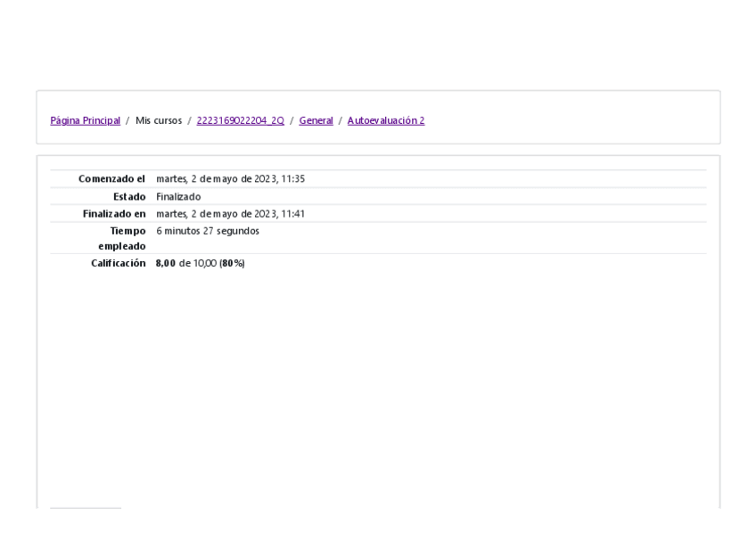Viewport: 756px width, 534px height.
Task: Click the start date 'martes, 2 de mayo de 2023, 11:35'
Action: coord(231,179)
